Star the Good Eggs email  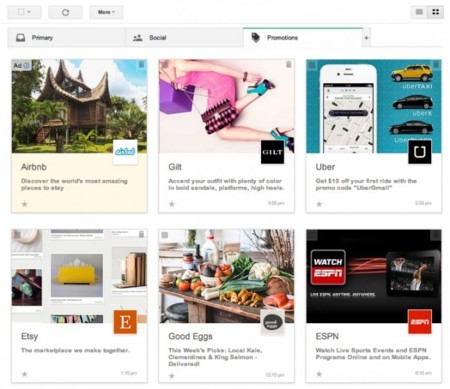coord(172,376)
